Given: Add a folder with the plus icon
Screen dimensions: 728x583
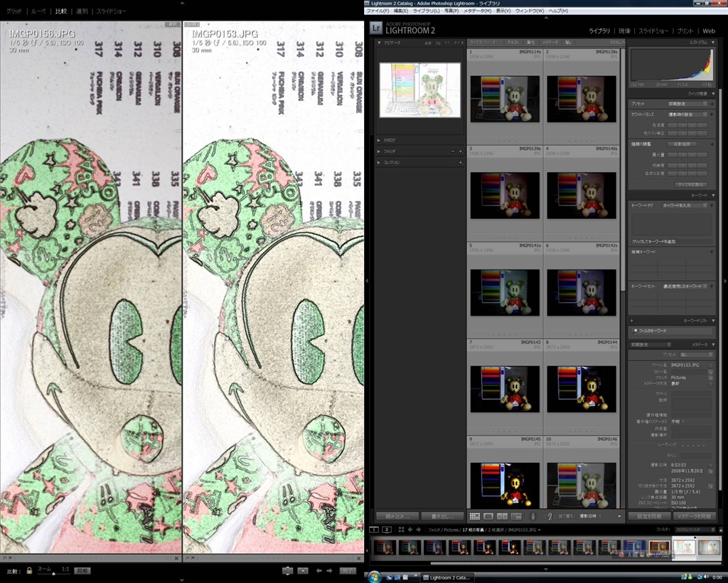Looking at the screenshot, I should 461,151.
